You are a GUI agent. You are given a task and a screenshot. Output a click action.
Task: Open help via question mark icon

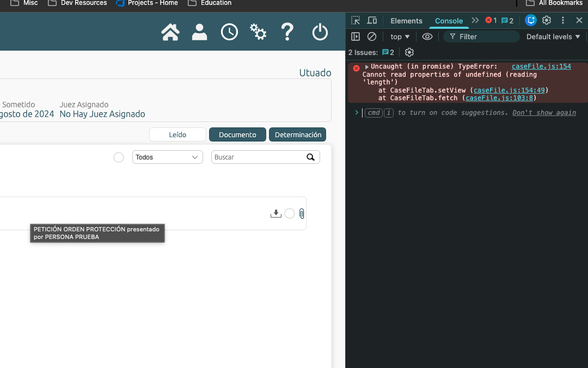pos(287,32)
